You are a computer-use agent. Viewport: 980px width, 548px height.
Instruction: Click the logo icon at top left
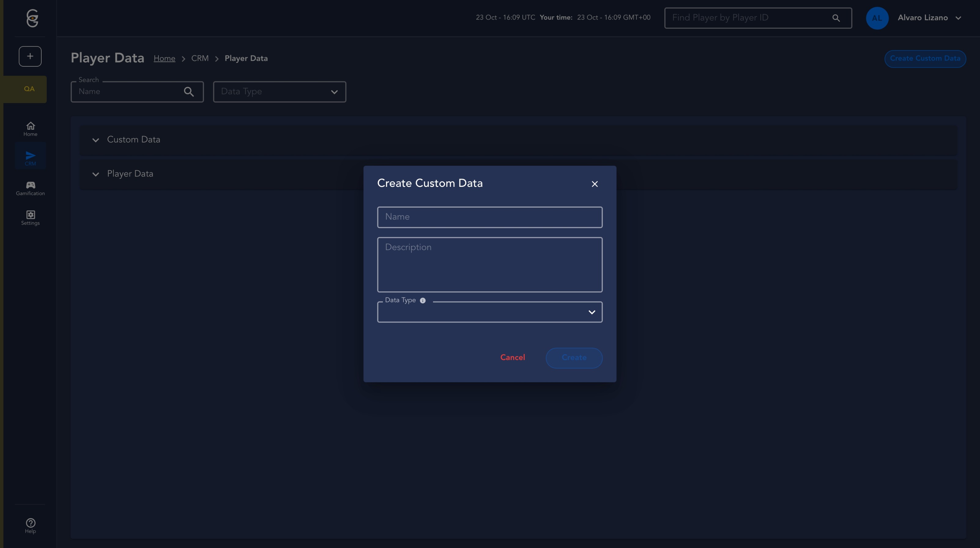click(x=32, y=18)
